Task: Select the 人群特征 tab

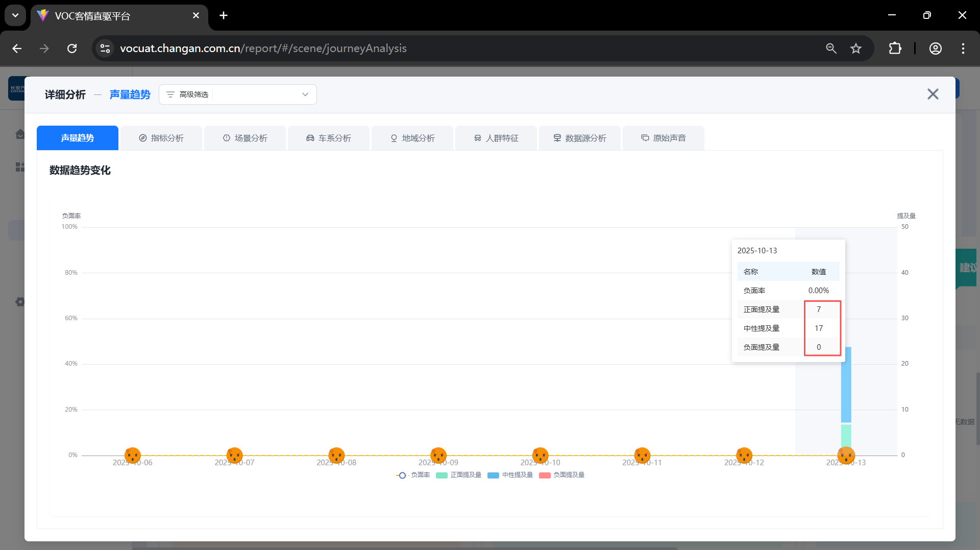Action: coord(496,138)
